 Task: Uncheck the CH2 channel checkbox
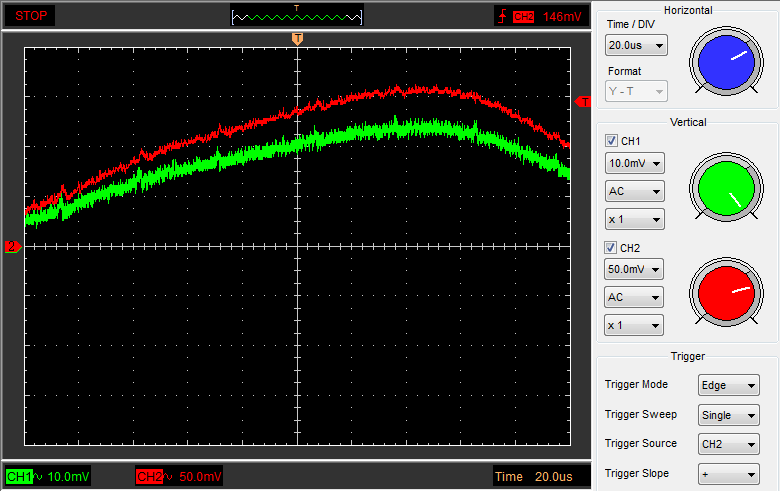tap(611, 248)
